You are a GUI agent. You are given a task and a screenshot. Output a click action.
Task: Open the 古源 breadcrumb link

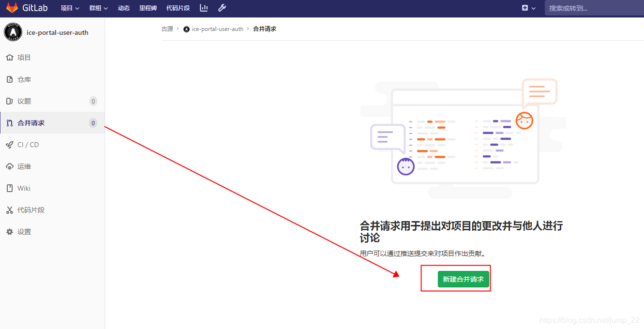[167, 29]
